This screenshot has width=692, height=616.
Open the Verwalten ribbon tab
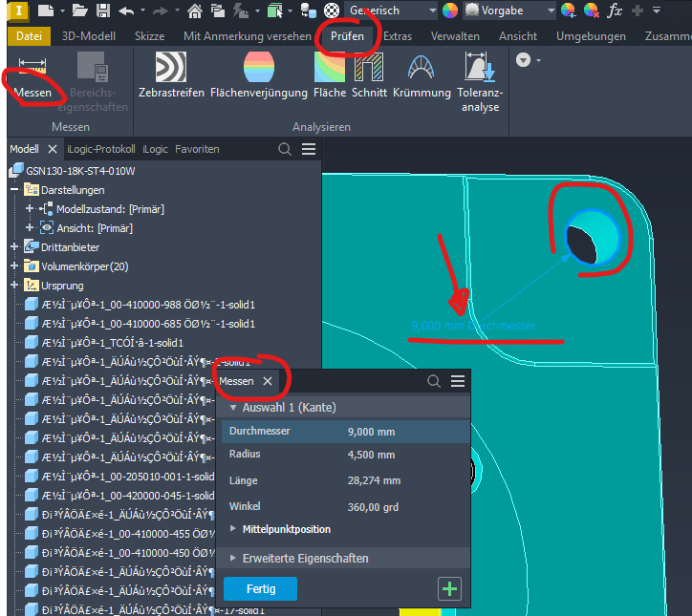click(x=455, y=36)
